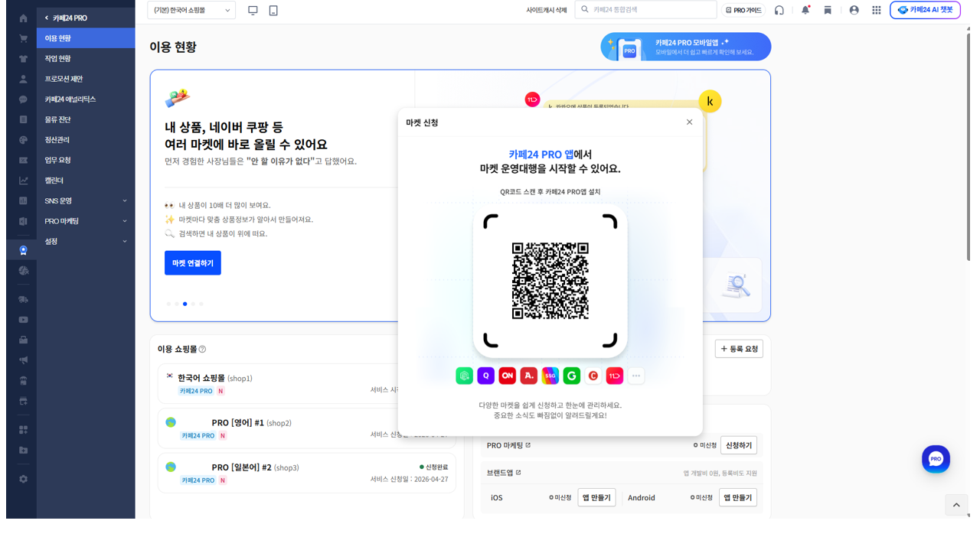Click the red ON market icon
980x537 pixels.
507,376
